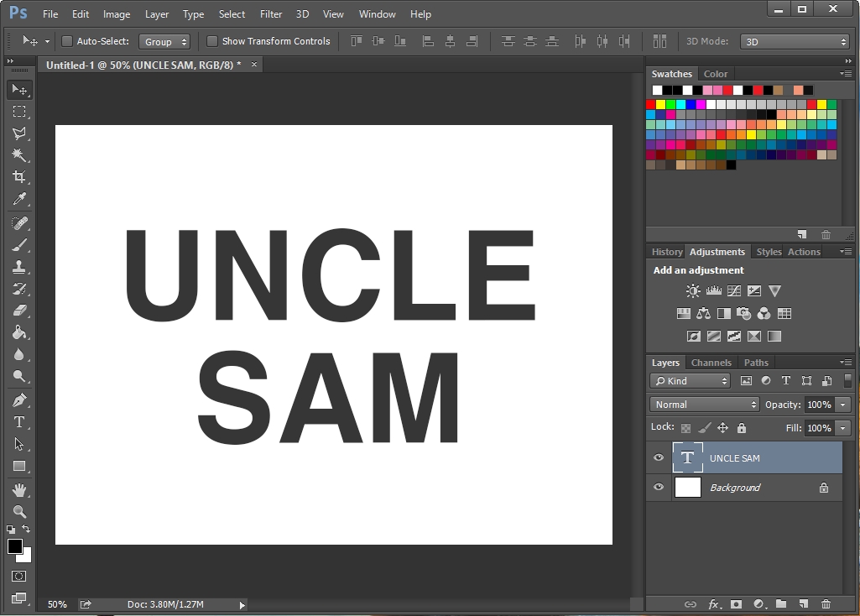Screen dimensions: 860x616
Task: Select the Clone Stamp tool
Action: (19, 267)
